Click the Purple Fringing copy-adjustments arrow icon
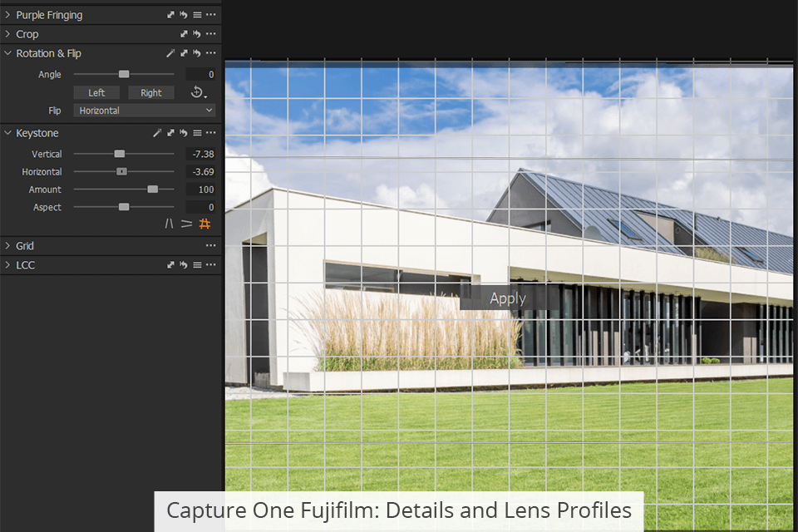798x532 pixels. [170, 15]
